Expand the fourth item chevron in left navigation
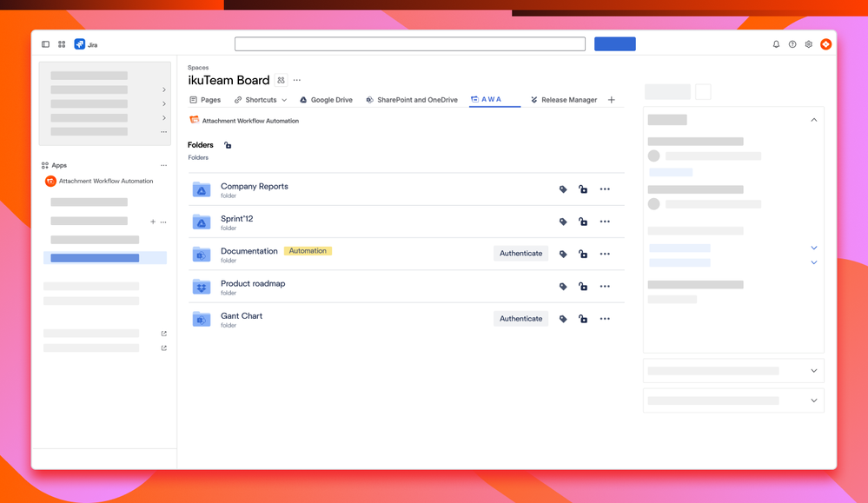 pyautogui.click(x=164, y=118)
